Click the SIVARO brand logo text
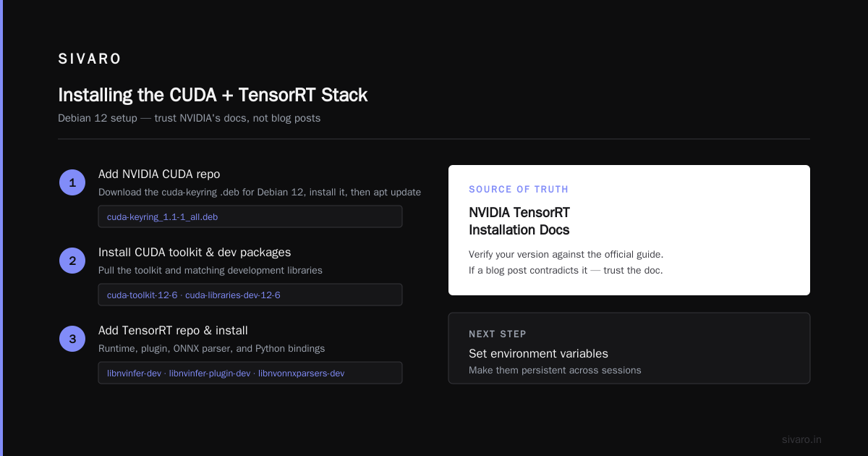 [x=90, y=59]
